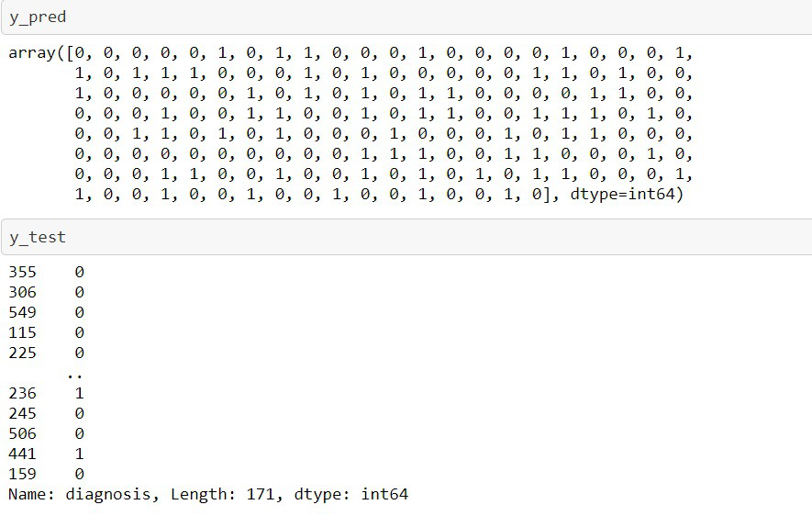Click the value 1 beside index 441
812x516 pixels.
pyautogui.click(x=79, y=454)
